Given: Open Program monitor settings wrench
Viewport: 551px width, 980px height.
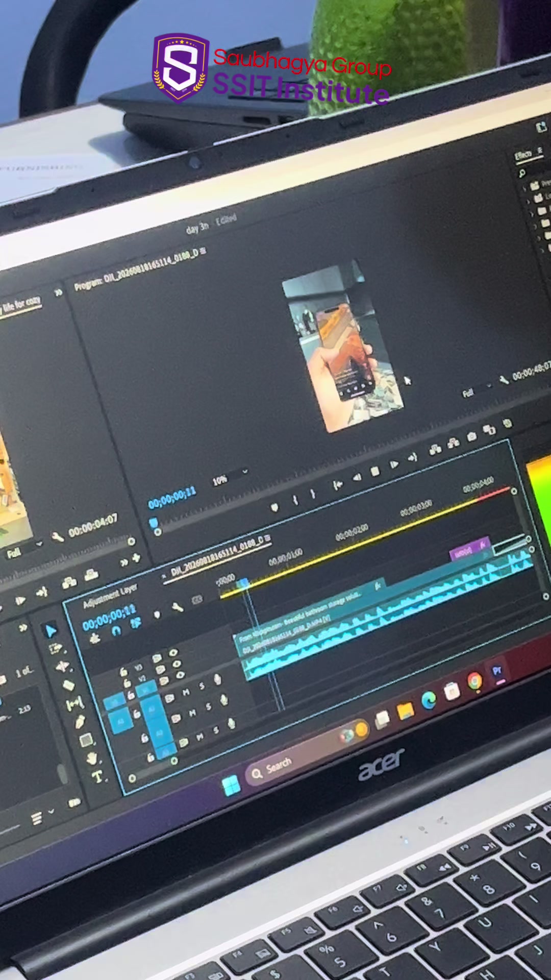Looking at the screenshot, I should pyautogui.click(x=504, y=380).
